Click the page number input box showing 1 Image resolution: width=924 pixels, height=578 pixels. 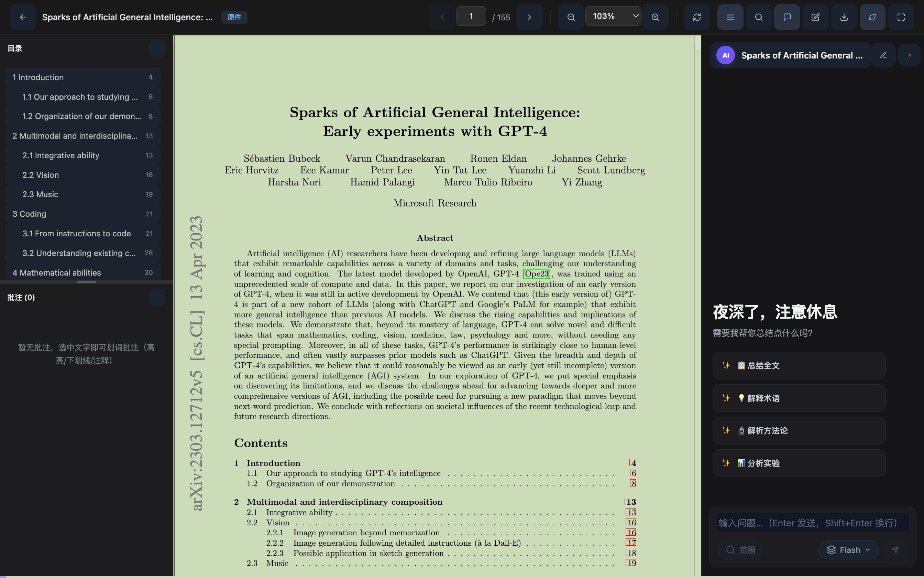[x=471, y=17]
